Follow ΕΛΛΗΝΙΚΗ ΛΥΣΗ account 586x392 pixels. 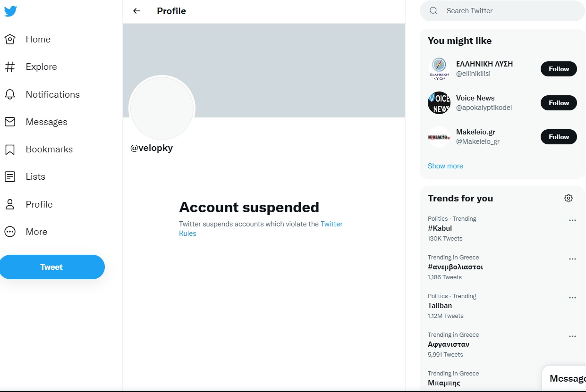tap(559, 69)
